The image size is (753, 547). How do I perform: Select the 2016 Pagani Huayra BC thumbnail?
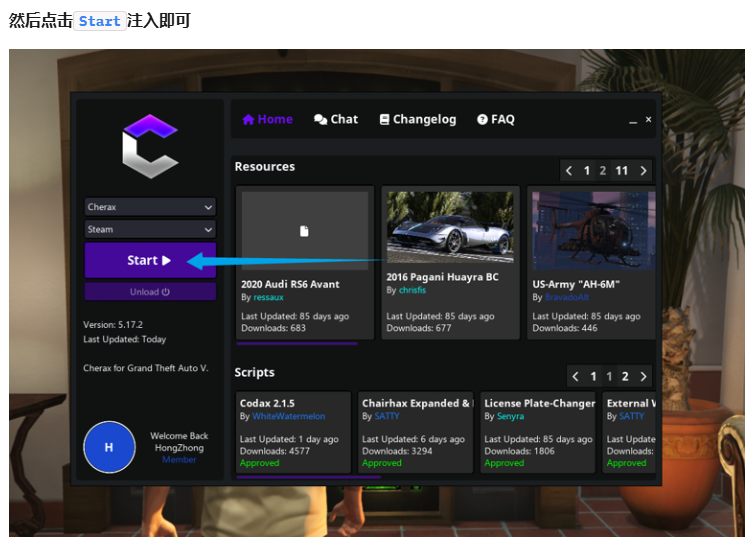(x=450, y=227)
